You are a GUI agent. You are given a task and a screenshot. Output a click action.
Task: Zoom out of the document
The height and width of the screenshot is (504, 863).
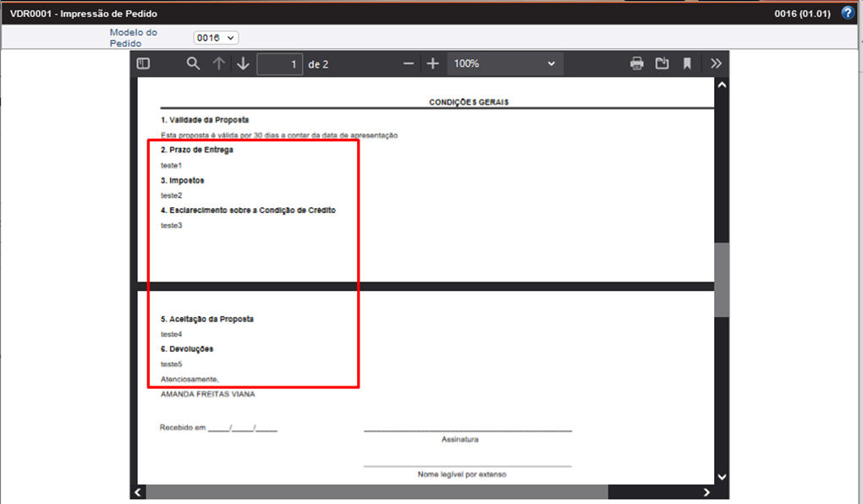click(x=408, y=63)
